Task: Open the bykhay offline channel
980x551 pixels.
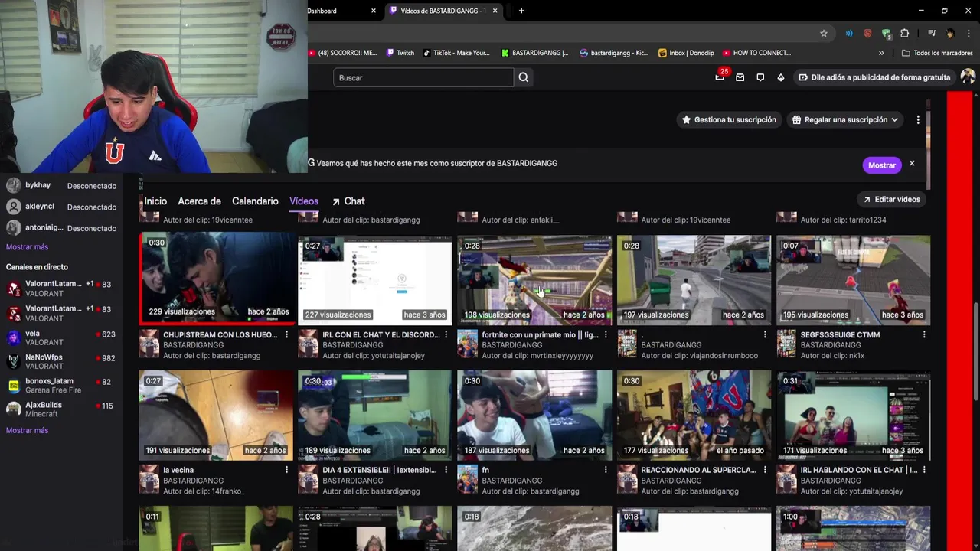Action: pos(61,186)
